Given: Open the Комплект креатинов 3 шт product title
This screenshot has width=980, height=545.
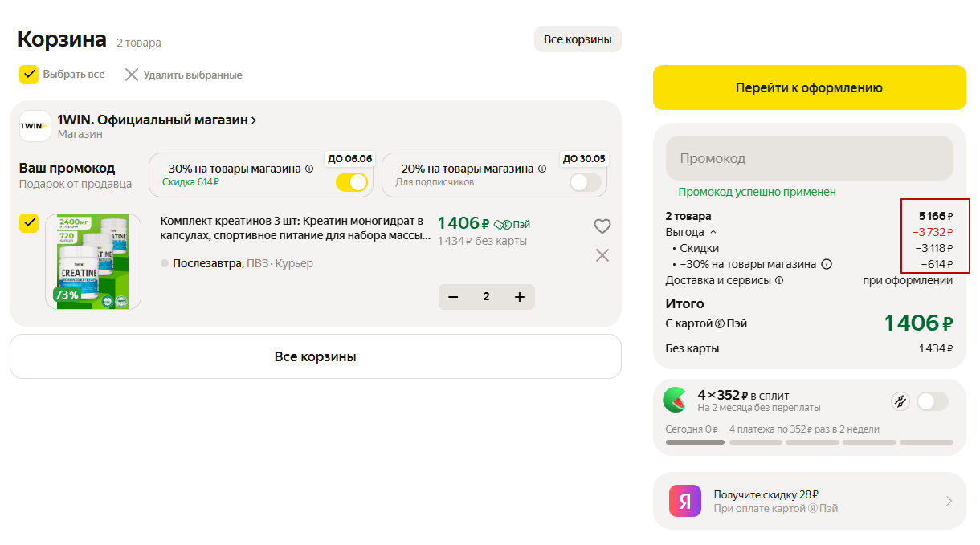Looking at the screenshot, I should pos(296,229).
